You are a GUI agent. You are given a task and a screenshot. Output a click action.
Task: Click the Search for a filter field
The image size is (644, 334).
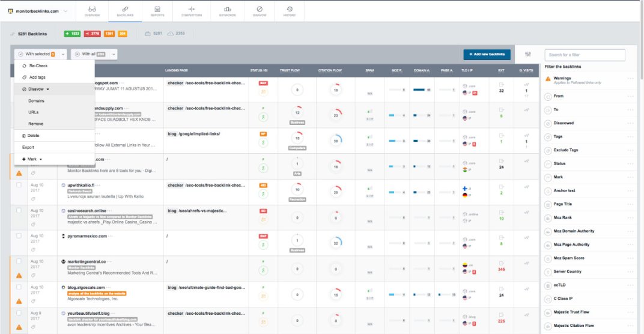tap(584, 55)
